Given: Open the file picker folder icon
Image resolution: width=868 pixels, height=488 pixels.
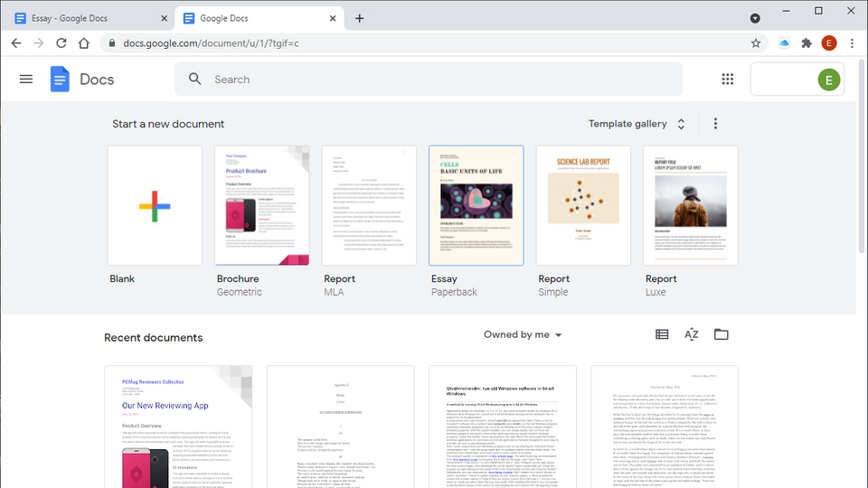Looking at the screenshot, I should (x=721, y=334).
